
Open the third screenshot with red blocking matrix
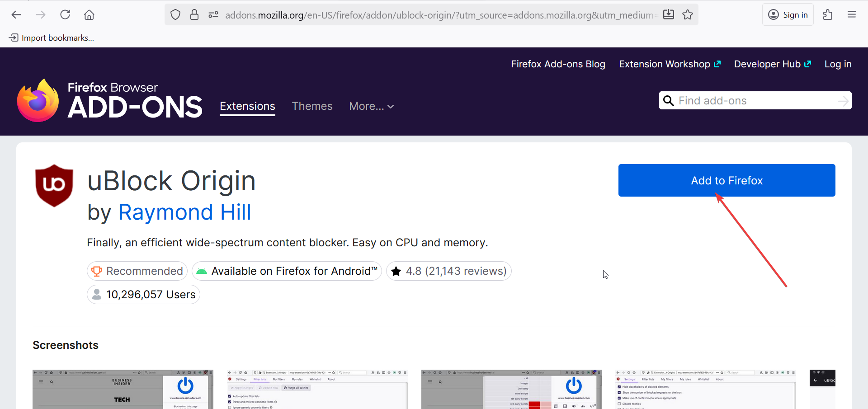coord(512,390)
